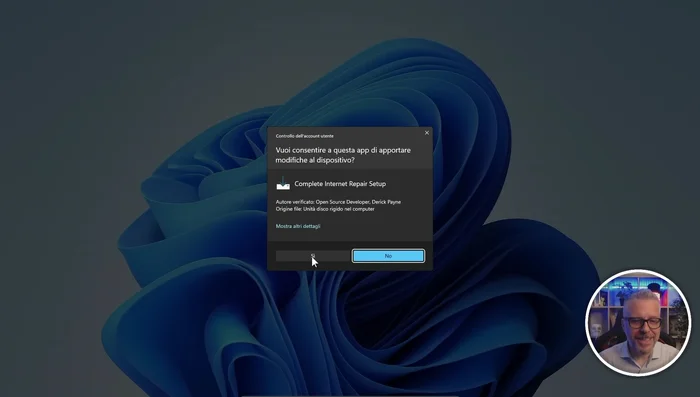Click the No button in the UAC dialog
This screenshot has width=700, height=397.
point(388,256)
